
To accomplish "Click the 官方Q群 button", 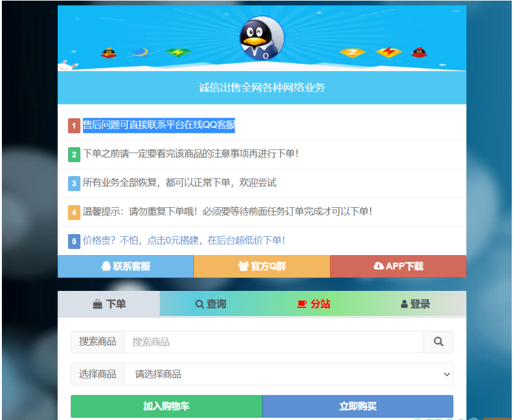I will pyautogui.click(x=262, y=266).
